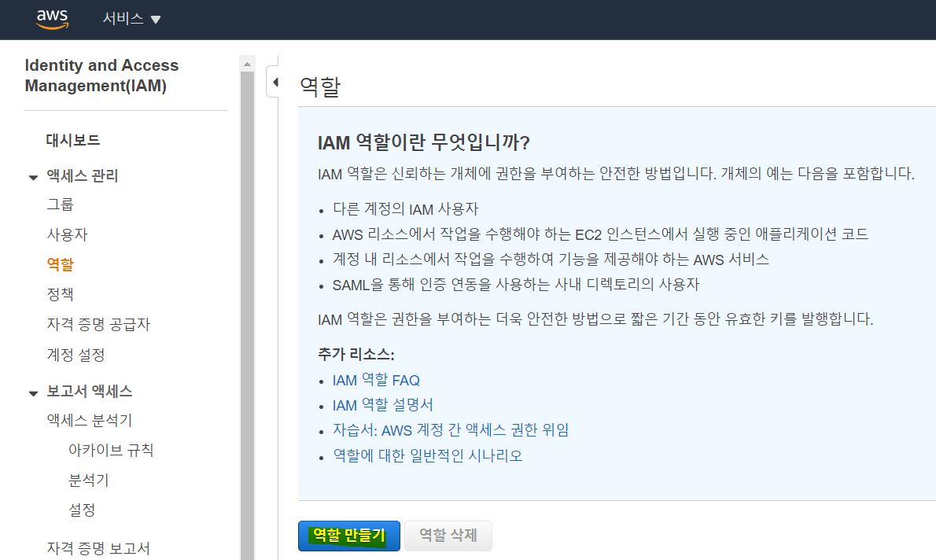Click the 역할 삭제 button

coord(448,536)
